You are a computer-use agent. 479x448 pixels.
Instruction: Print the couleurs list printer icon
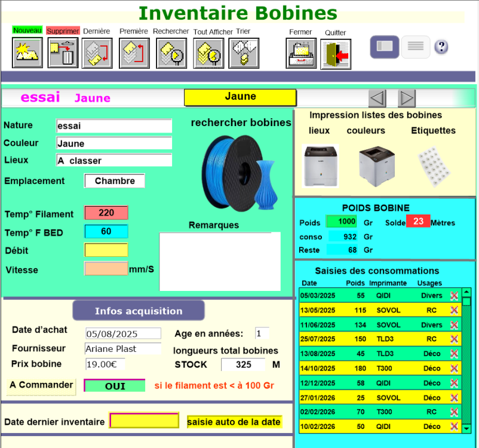(x=377, y=166)
